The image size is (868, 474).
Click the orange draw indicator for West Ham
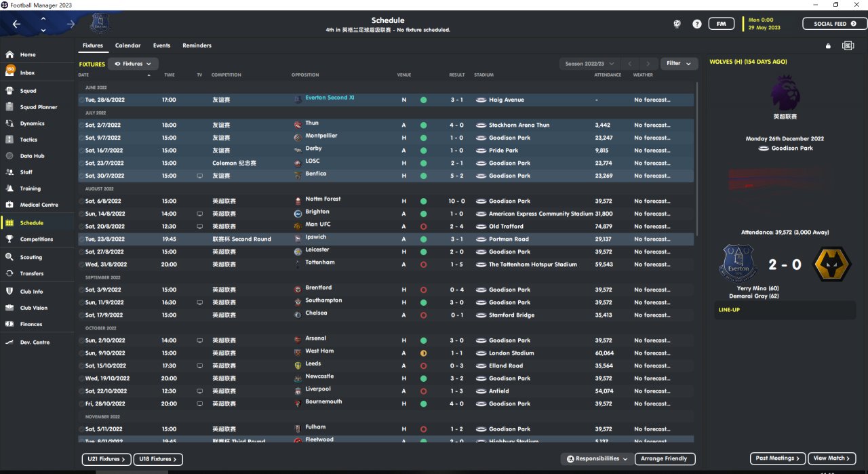coord(423,353)
